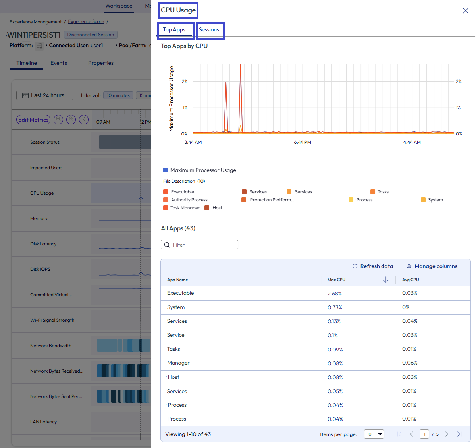Switch to the Top Apps tab
476x448 pixels.
point(174,30)
